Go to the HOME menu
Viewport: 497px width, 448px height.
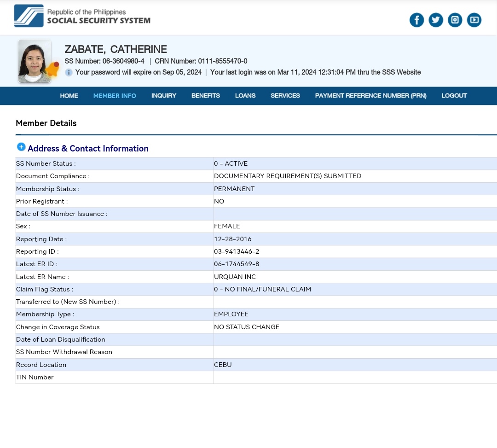pyautogui.click(x=69, y=96)
